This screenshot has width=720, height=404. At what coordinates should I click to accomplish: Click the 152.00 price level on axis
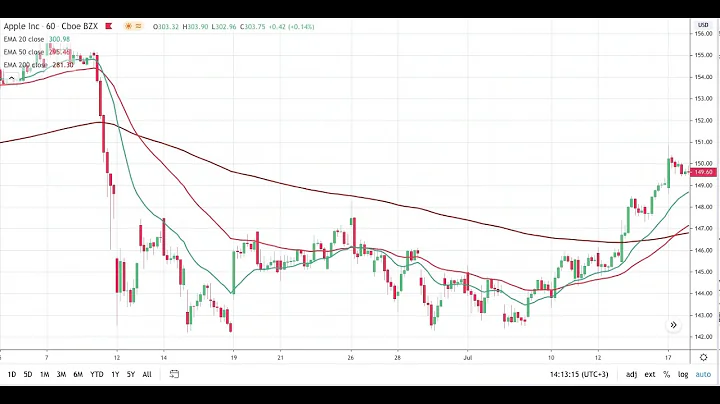(x=703, y=120)
